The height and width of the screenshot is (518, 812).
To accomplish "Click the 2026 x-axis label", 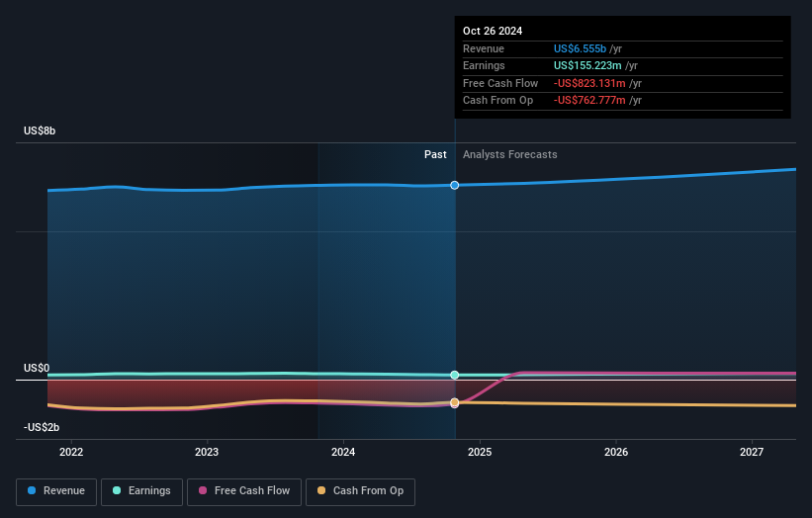I will (x=616, y=452).
